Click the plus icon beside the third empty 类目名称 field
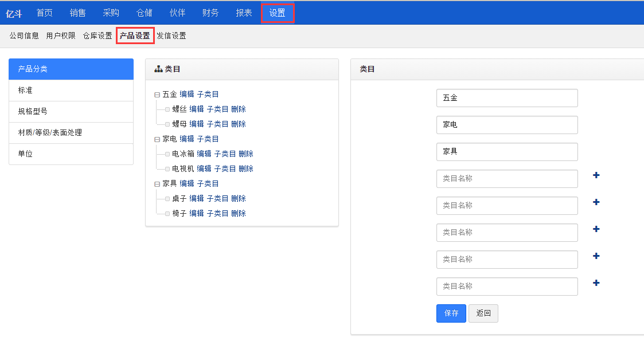 click(596, 229)
